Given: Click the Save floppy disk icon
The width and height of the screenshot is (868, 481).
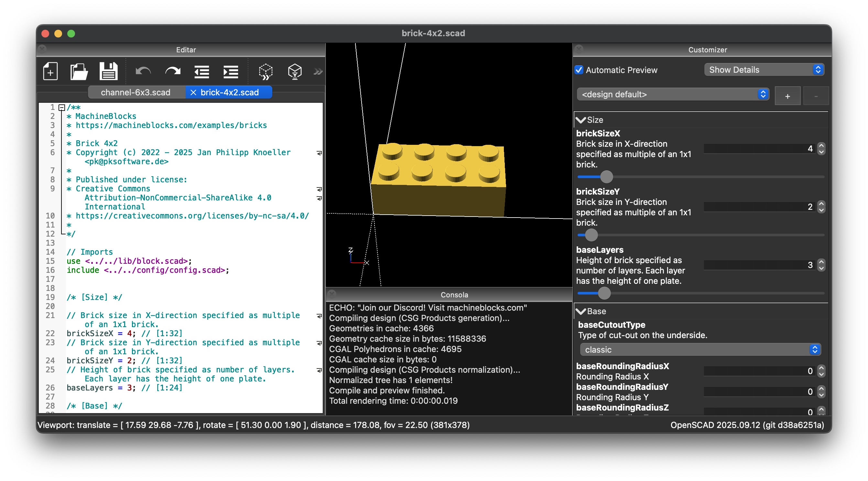Looking at the screenshot, I should click(x=109, y=71).
